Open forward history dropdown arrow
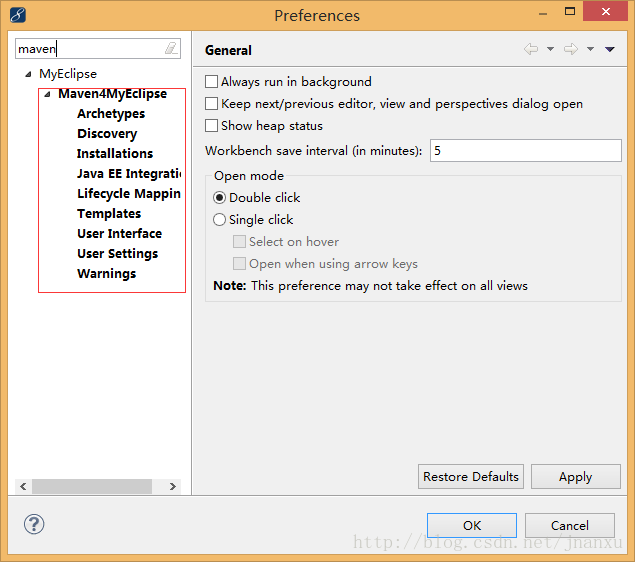 590,49
